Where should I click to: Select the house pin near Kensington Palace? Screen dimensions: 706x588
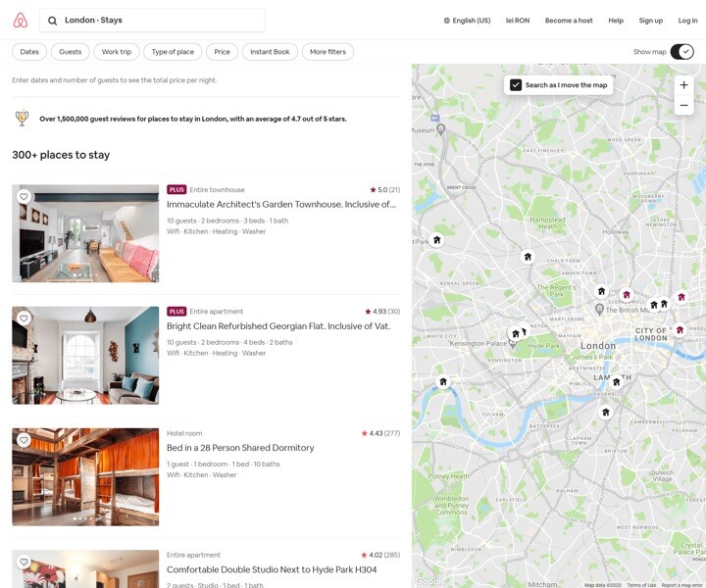point(516,334)
